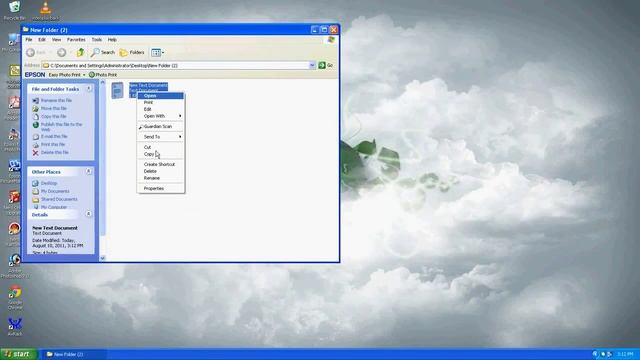Open the Search pane from toolbar

point(103,52)
